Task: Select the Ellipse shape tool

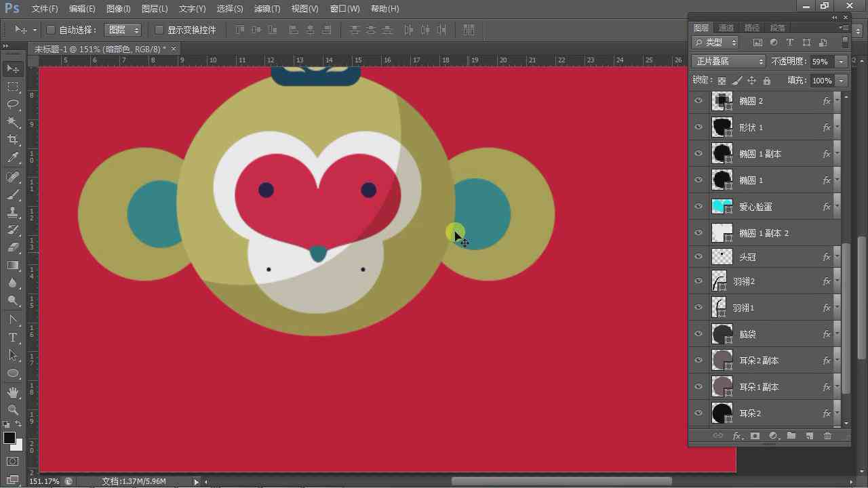Action: 13,373
